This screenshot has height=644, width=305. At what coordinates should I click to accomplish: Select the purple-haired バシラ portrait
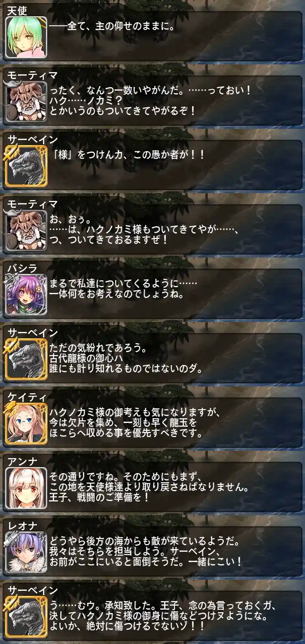pos(26,295)
